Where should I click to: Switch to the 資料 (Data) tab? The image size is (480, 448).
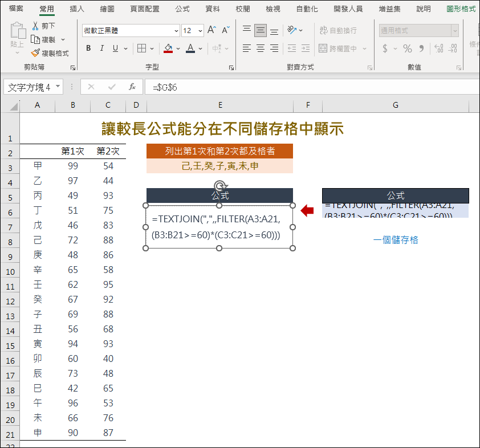pos(213,9)
